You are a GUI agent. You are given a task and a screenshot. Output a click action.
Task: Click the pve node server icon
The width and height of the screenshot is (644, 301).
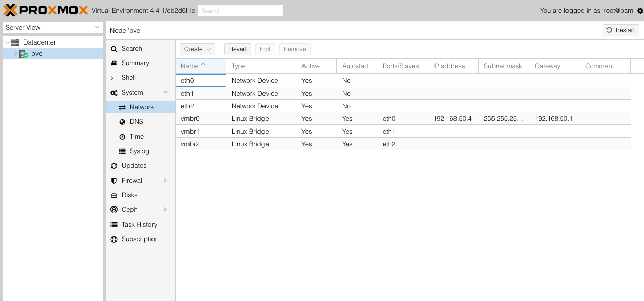(23, 54)
